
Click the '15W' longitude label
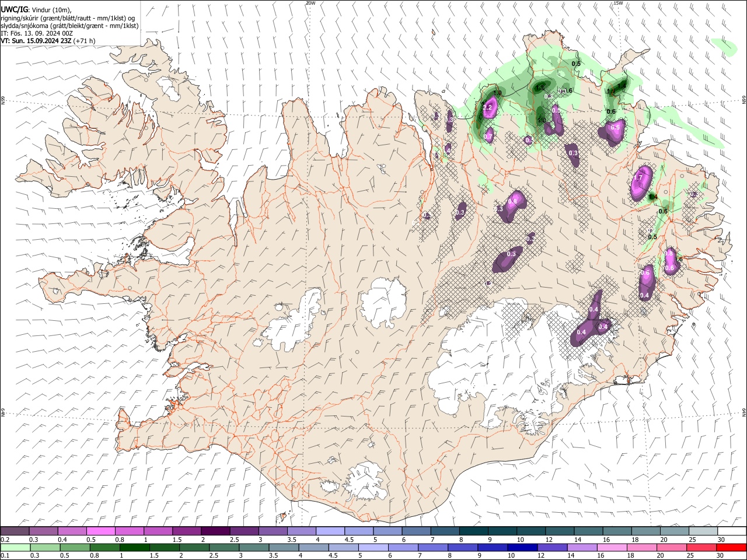618,3
